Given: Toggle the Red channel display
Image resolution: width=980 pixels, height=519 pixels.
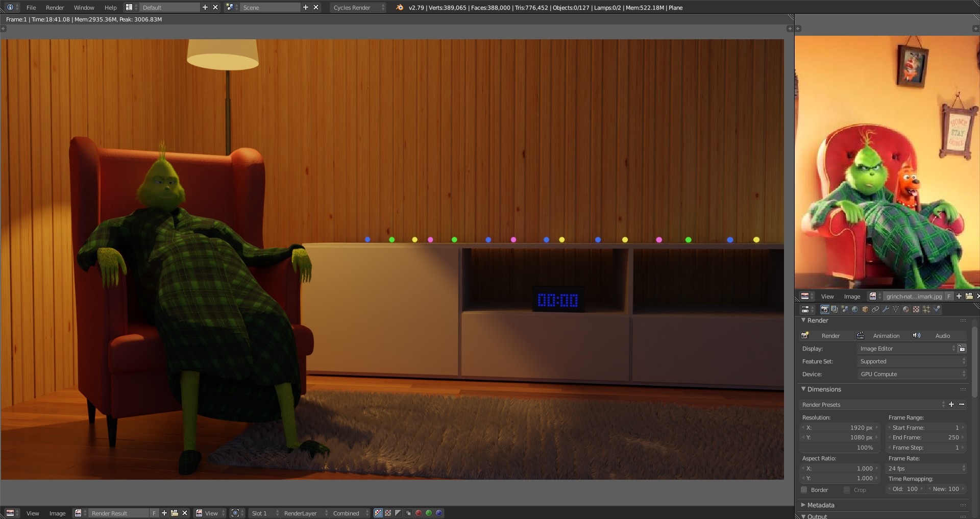Looking at the screenshot, I should click(x=419, y=513).
